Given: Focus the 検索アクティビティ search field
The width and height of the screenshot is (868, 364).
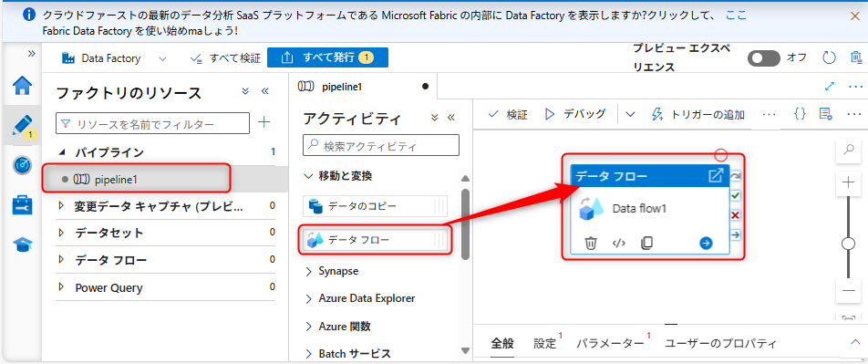Looking at the screenshot, I should pyautogui.click(x=381, y=146).
